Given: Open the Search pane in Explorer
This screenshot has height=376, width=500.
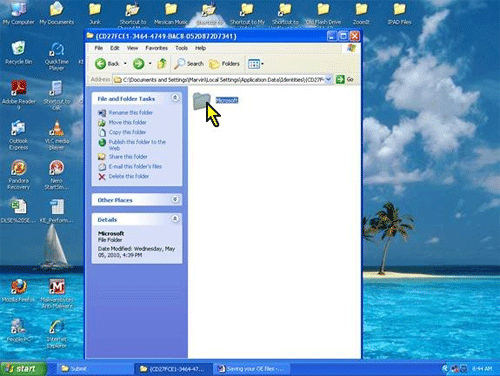Looking at the screenshot, I should tap(189, 63).
